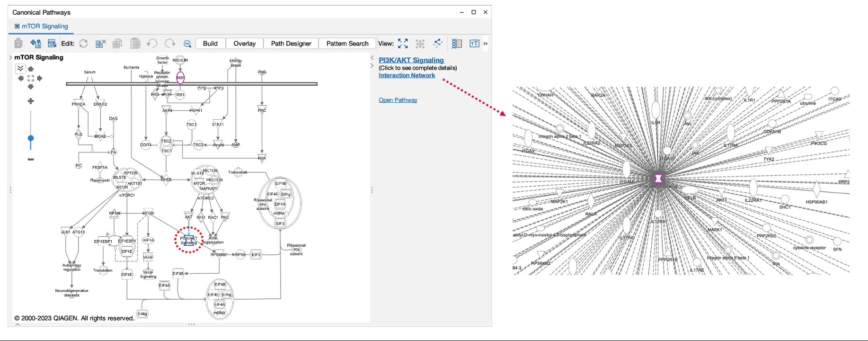The height and width of the screenshot is (341, 868).
Task: Click the fit-to-window view icon
Action: click(403, 44)
